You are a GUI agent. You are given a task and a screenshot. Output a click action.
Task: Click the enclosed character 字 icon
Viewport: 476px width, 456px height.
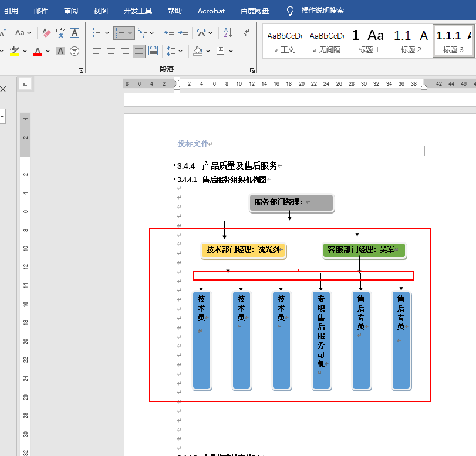(x=75, y=51)
